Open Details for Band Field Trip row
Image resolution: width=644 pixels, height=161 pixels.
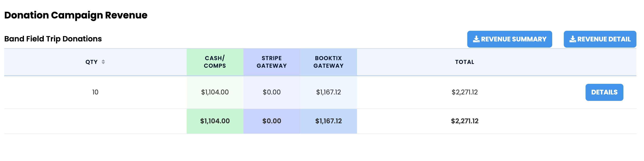[x=604, y=92]
